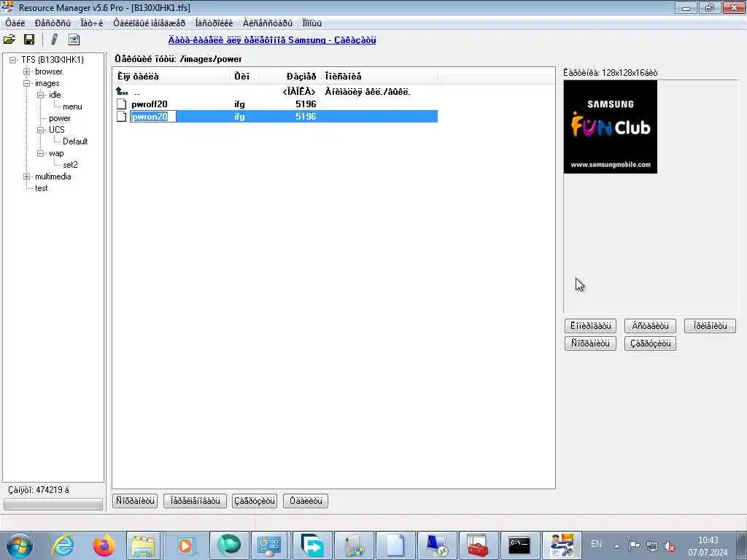
Task: Click 'Êîïèðîâàòü' button under the preview
Action: click(590, 326)
